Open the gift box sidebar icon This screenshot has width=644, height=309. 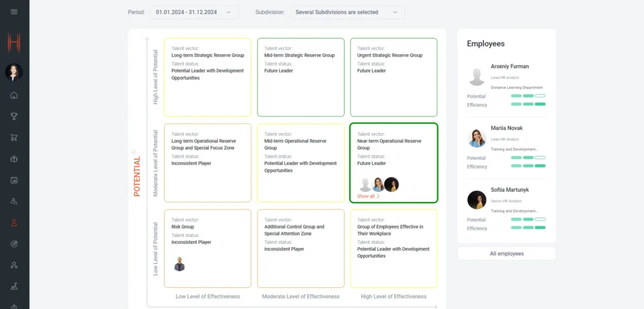coord(14,159)
